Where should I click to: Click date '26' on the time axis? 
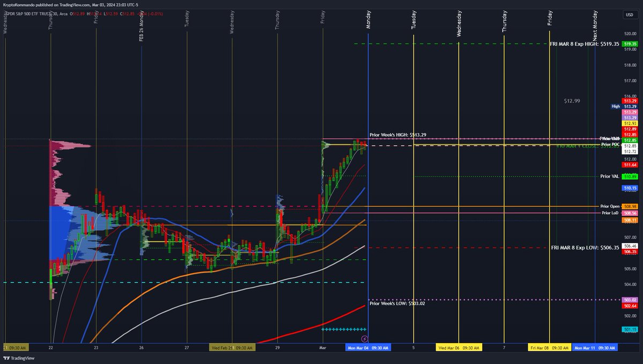point(141,347)
